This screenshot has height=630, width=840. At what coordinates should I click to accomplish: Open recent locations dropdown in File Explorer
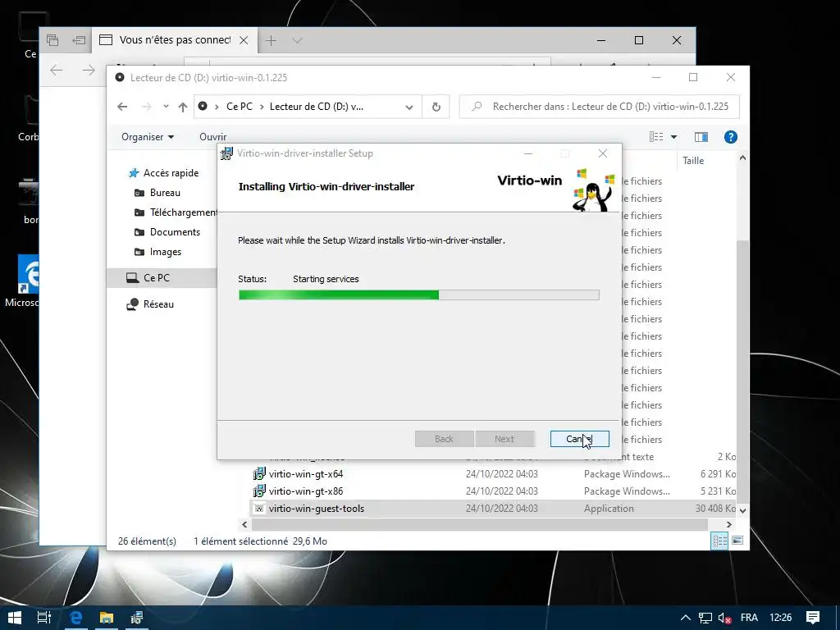click(166, 107)
